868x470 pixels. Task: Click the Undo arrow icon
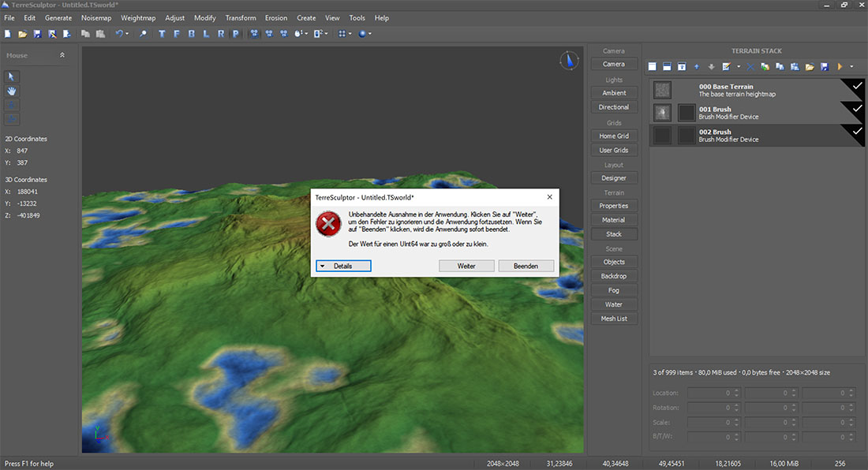coord(118,34)
